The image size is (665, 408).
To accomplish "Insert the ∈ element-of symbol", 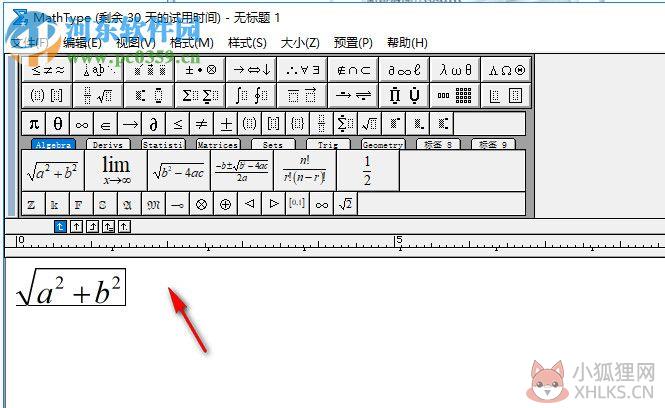I will [106, 124].
